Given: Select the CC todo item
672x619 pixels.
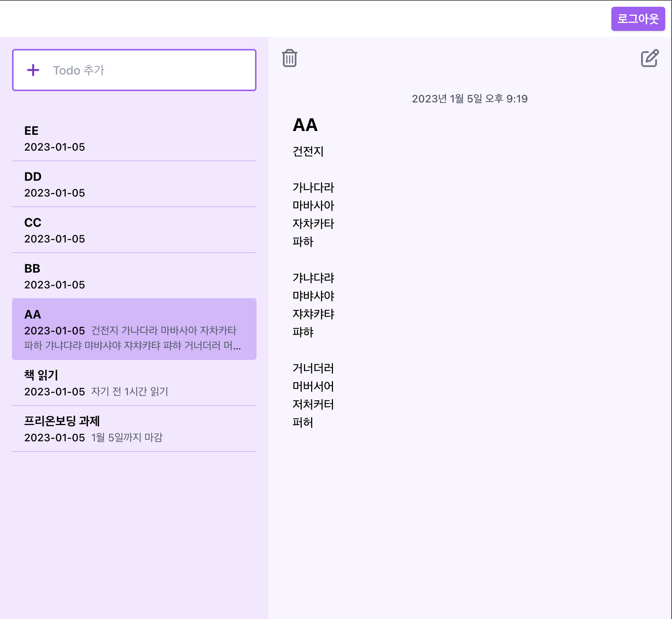Looking at the screenshot, I should tap(134, 230).
